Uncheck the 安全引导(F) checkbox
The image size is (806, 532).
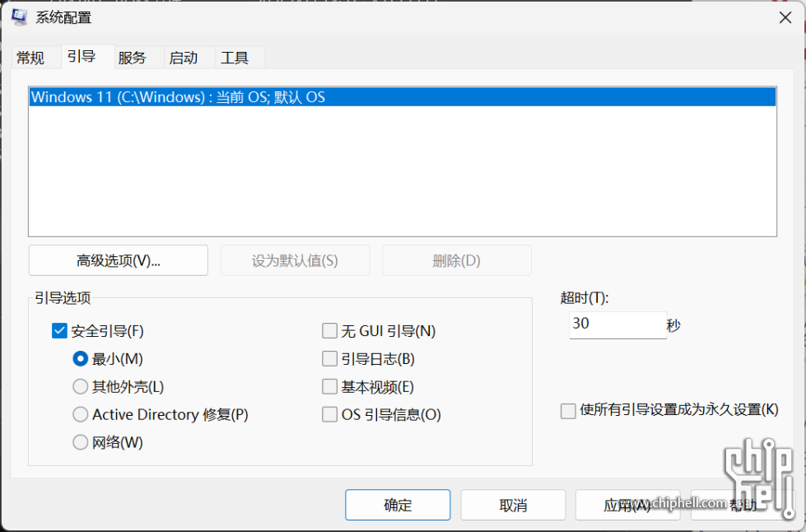point(59,331)
